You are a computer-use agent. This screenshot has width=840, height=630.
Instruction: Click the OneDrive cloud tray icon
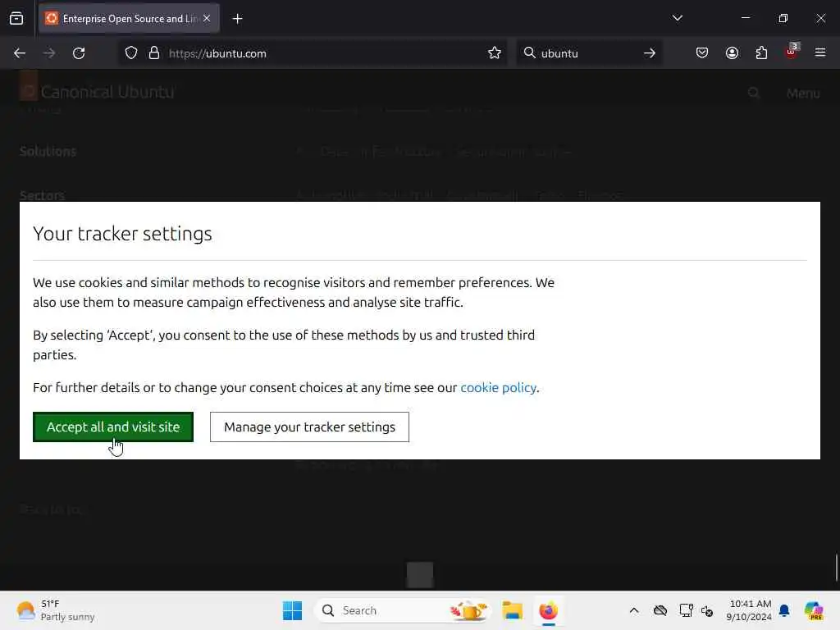point(660,610)
